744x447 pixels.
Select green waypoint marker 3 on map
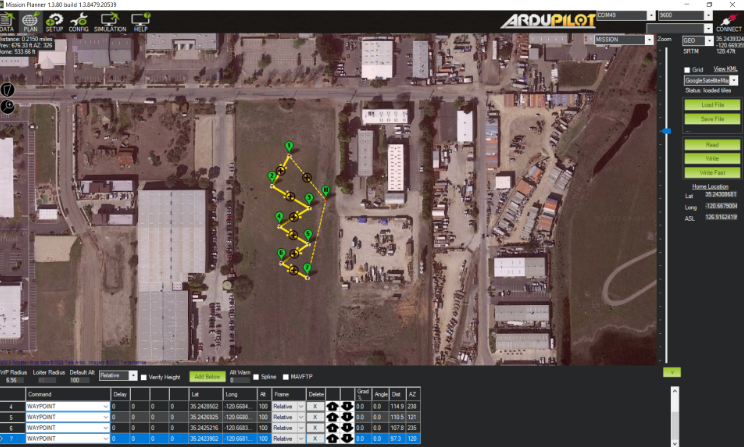point(309,199)
